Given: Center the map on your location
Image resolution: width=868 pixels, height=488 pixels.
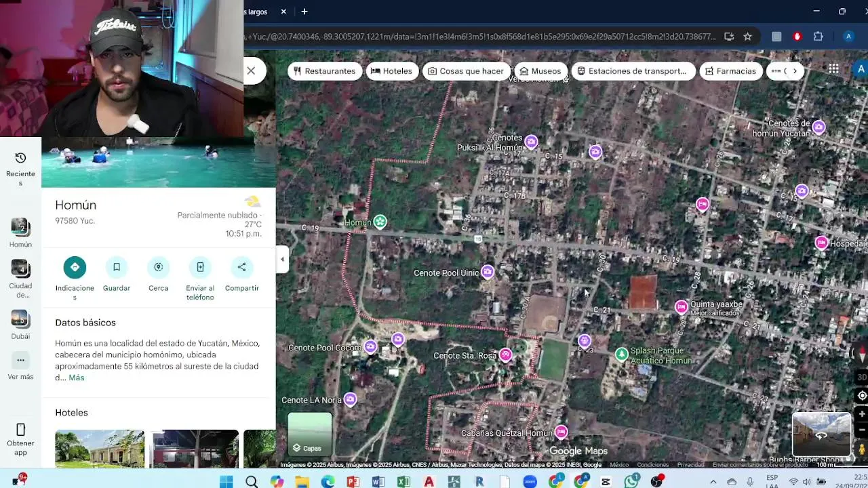Looking at the screenshot, I should 862,396.
